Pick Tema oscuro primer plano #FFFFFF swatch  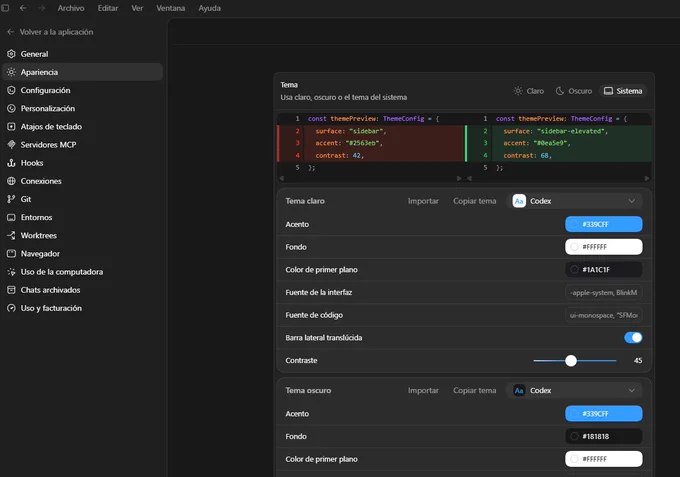[x=604, y=459]
